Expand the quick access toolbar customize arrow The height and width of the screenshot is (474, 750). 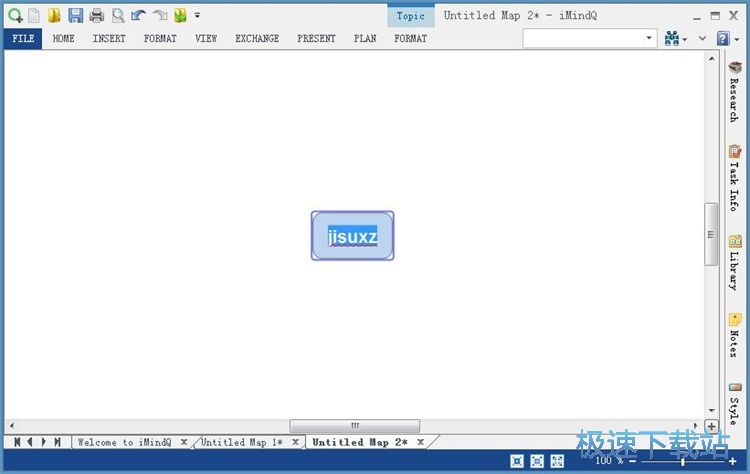(x=197, y=16)
